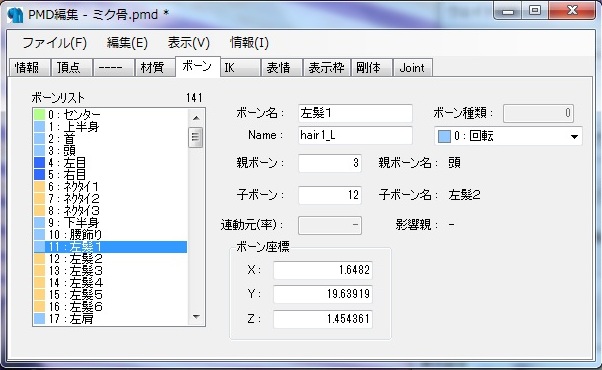Select bone 2 : 首 in list
Screen dimensions: 602x370
(x=110, y=138)
